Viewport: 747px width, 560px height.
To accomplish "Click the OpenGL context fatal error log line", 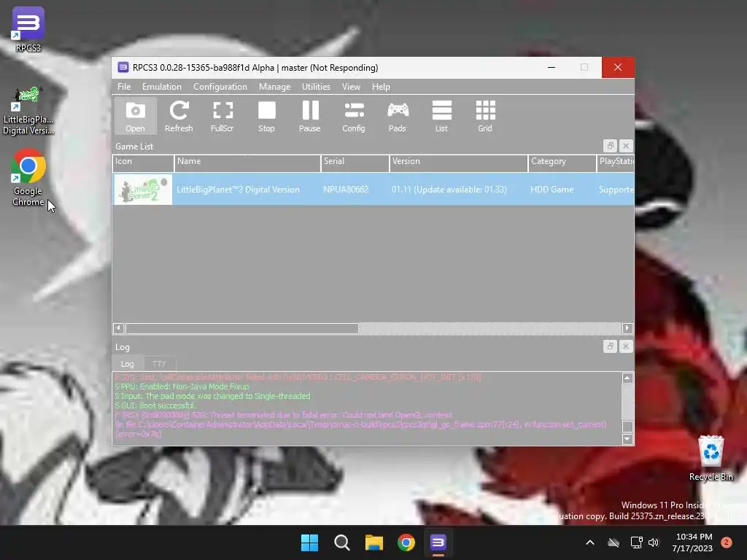I will coord(284,415).
